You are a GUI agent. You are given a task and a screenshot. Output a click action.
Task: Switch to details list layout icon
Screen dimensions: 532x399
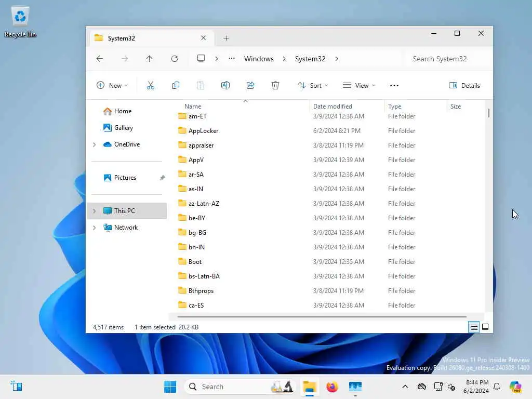pos(474,327)
